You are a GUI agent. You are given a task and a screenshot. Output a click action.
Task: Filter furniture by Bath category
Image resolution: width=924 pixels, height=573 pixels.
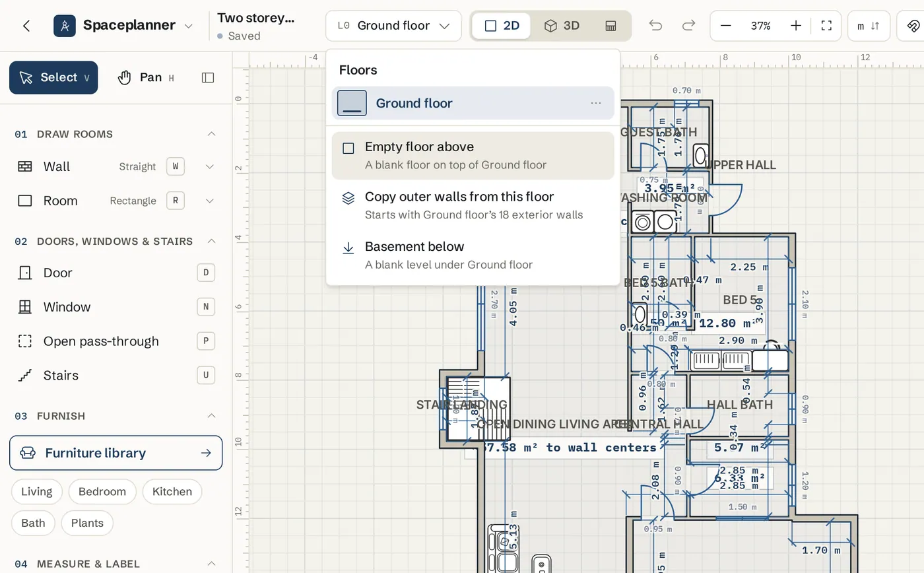tap(33, 523)
